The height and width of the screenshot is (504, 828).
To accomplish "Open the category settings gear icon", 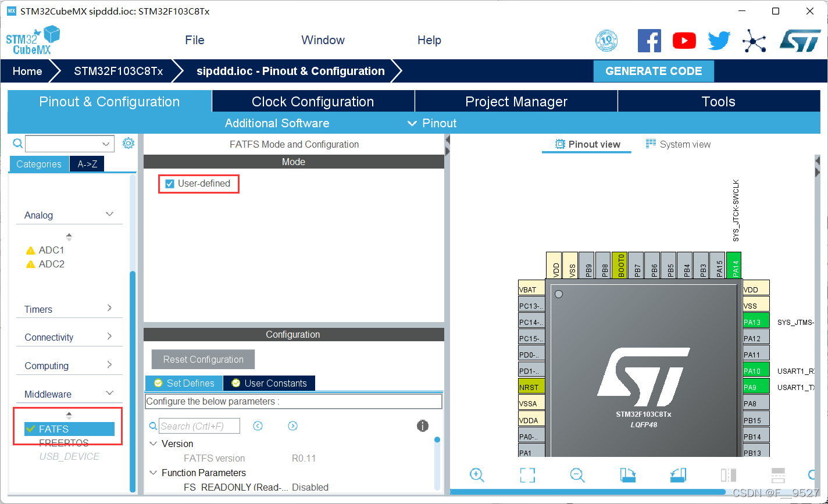I will pos(129,143).
